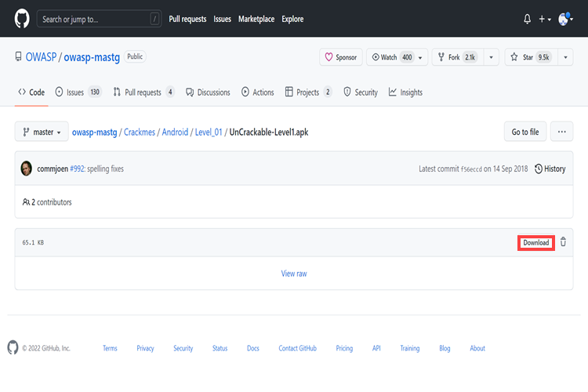Click the Sponsor heart button
Viewport: 588px width, 392px height.
coord(341,57)
